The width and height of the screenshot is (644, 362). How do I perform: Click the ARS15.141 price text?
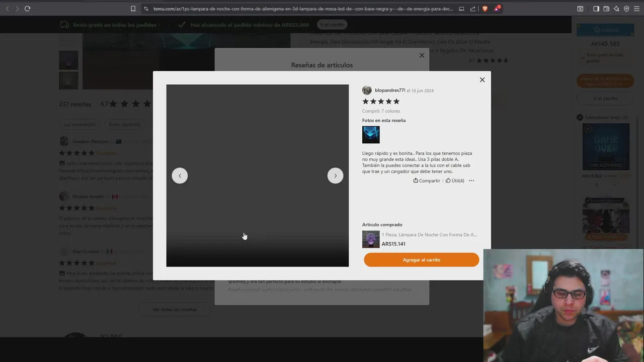(393, 244)
